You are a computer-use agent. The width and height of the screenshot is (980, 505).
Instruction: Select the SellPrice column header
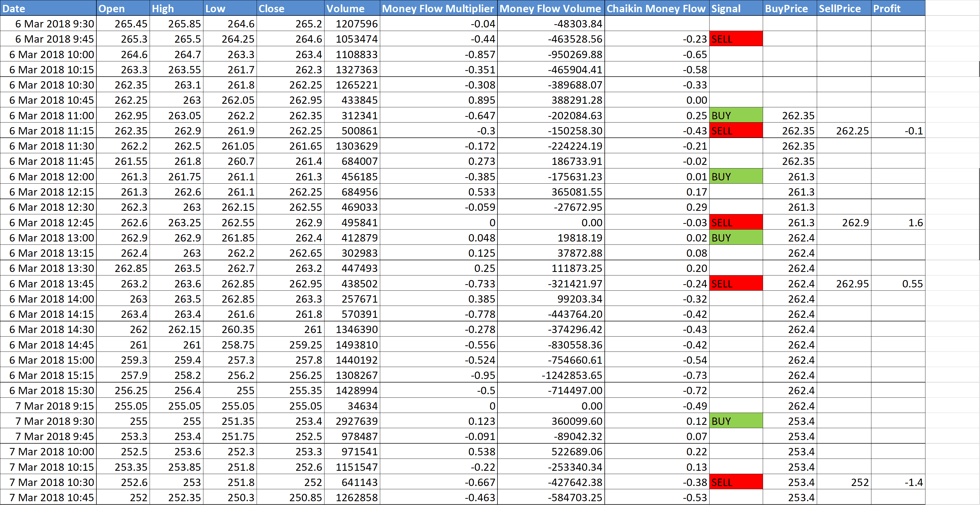tap(844, 8)
